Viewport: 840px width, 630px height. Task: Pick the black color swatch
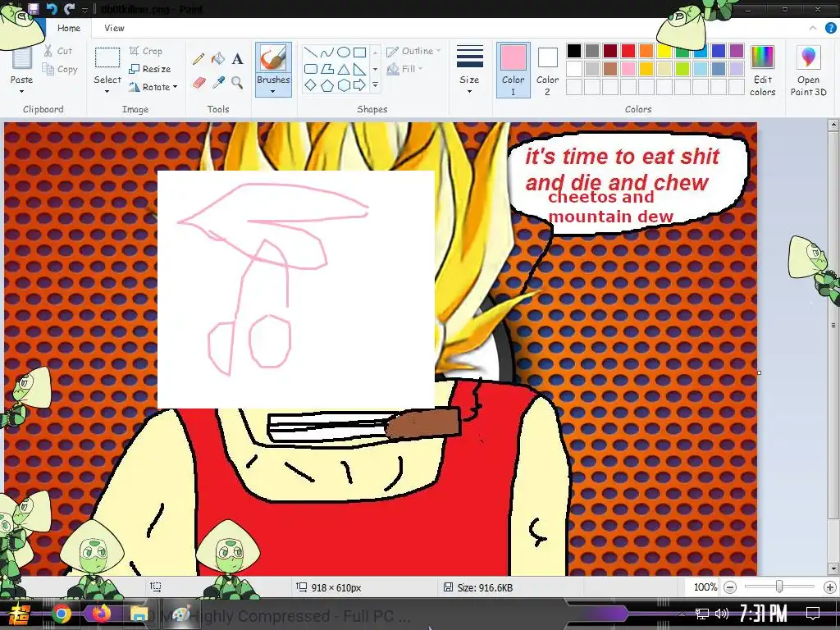click(x=573, y=51)
